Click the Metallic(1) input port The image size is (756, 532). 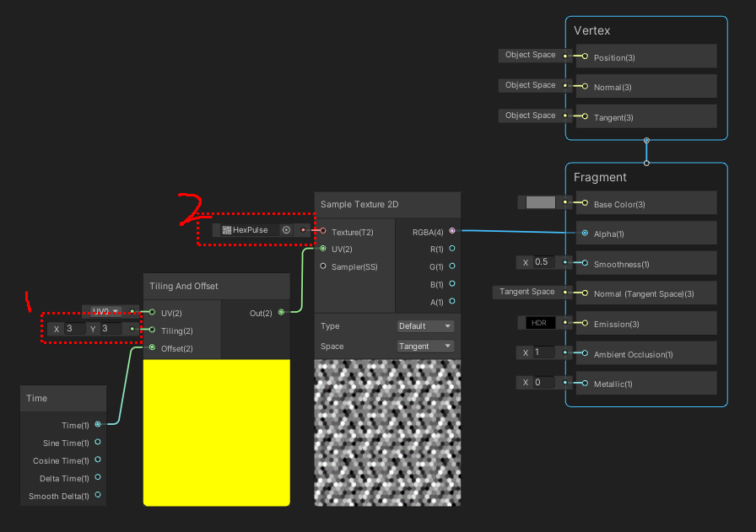[x=585, y=384]
